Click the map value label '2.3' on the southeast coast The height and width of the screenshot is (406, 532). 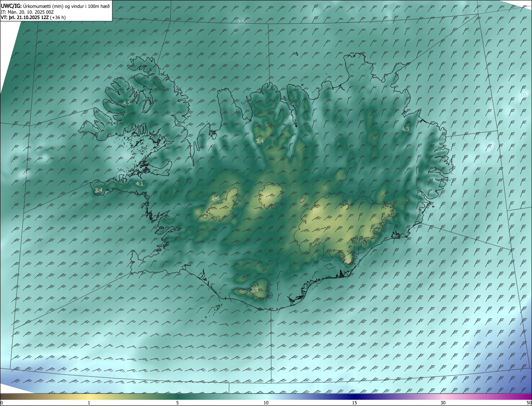click(348, 261)
